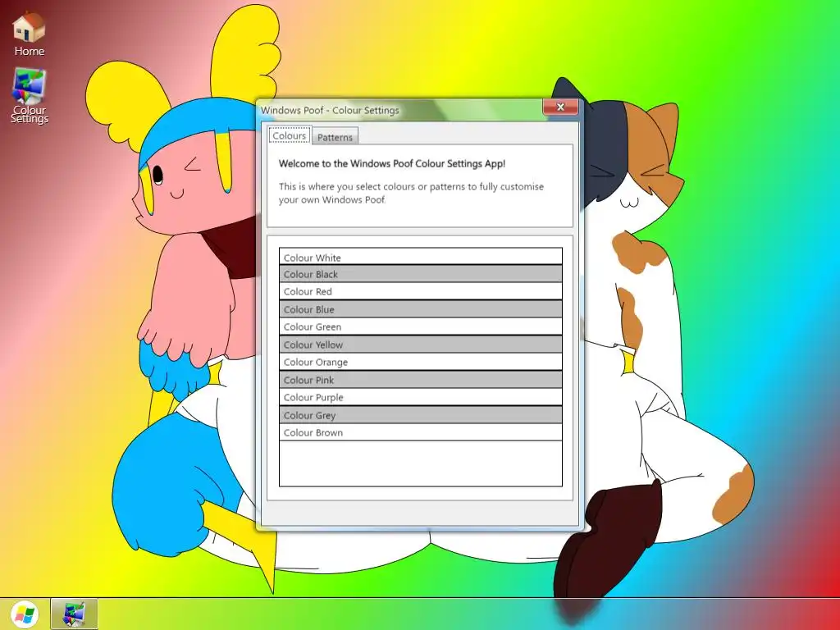This screenshot has width=840, height=630.
Task: Select the Colour Settings taskbar button
Action: [x=74, y=614]
